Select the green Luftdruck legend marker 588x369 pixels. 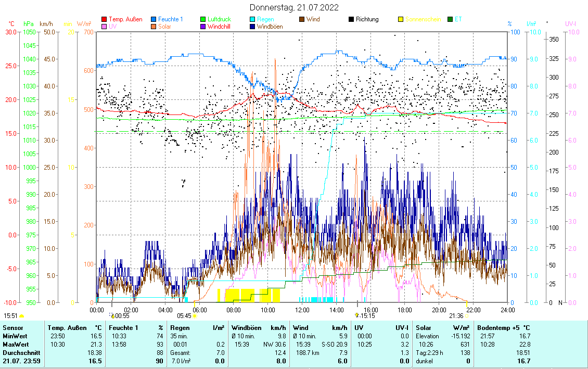(x=203, y=20)
